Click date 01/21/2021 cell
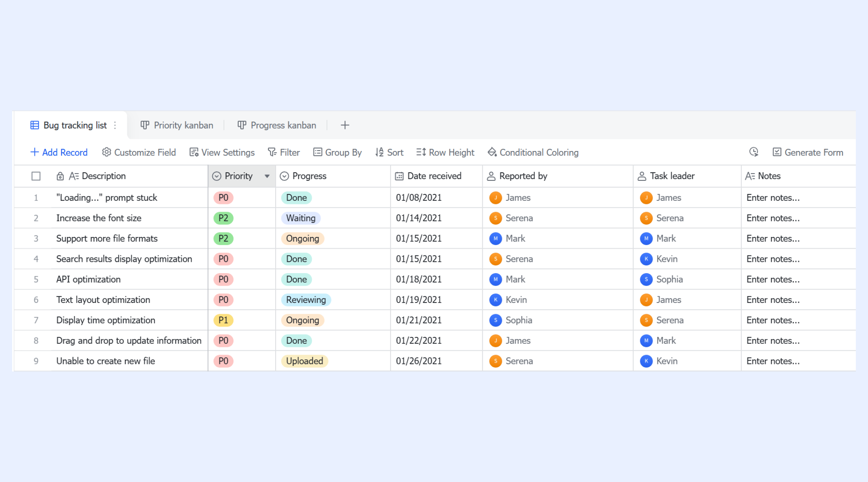The height and width of the screenshot is (482, 868). [436, 320]
